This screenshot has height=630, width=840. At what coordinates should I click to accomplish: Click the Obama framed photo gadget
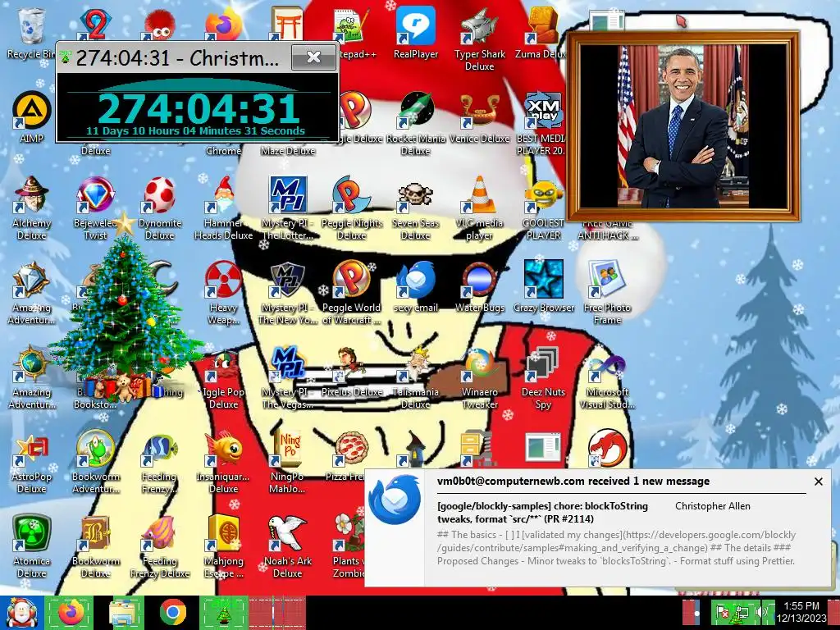[x=682, y=126]
